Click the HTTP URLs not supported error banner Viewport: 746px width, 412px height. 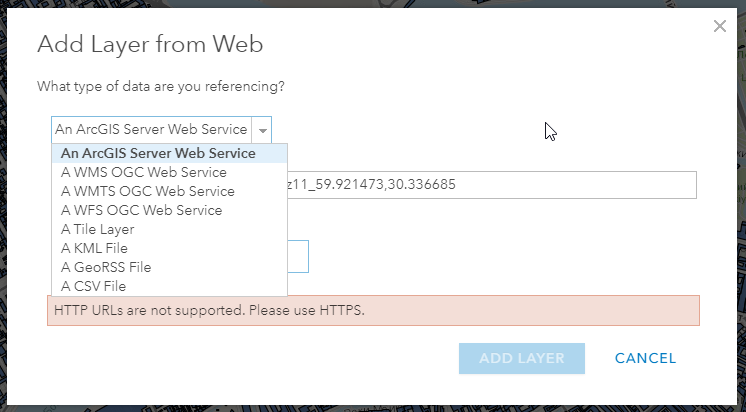pos(373,310)
